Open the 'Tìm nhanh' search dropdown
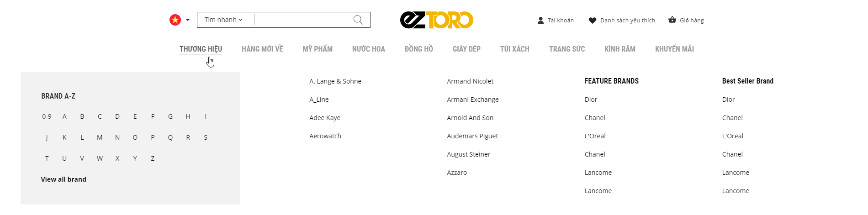The height and width of the screenshot is (215, 868). point(223,20)
